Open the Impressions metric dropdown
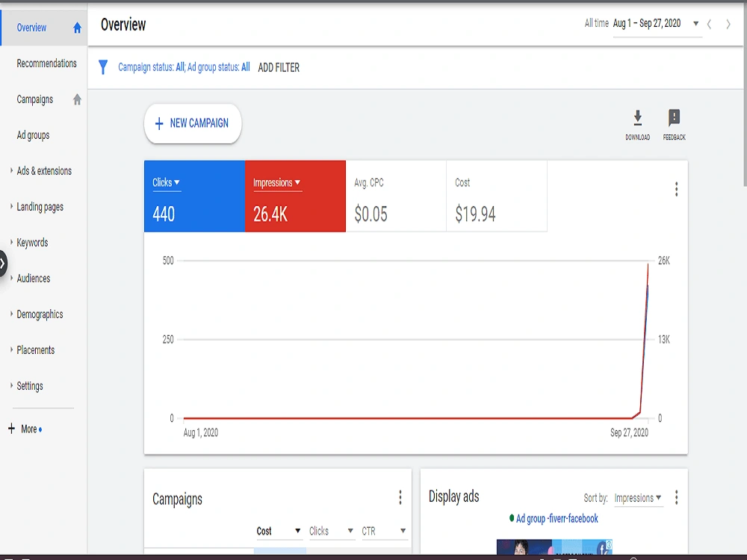 (277, 183)
